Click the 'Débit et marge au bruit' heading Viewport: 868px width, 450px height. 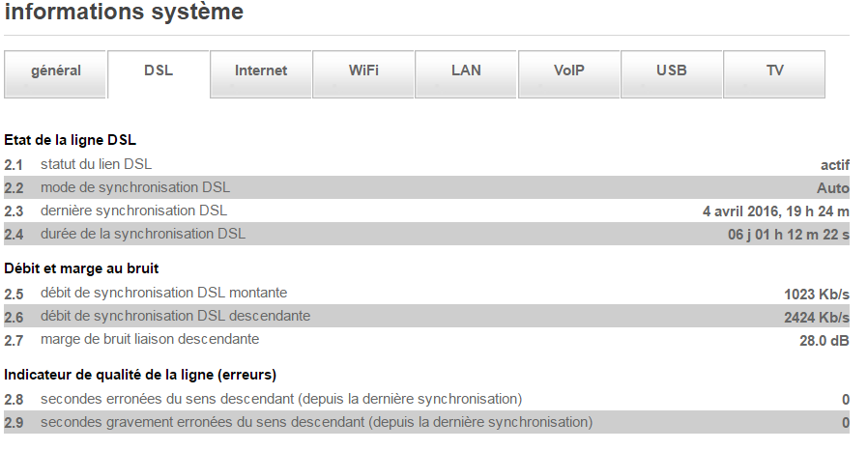81,268
